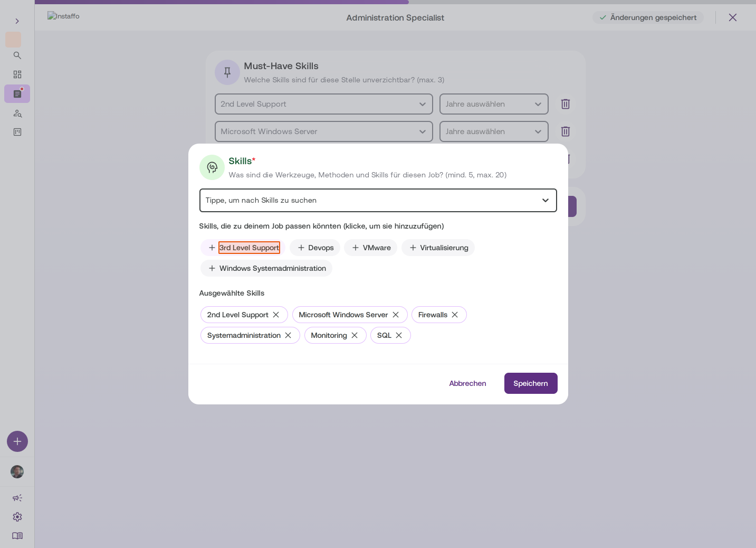Open the settings gear in the sidebar
Image resolution: width=756 pixels, height=548 pixels.
click(x=17, y=517)
